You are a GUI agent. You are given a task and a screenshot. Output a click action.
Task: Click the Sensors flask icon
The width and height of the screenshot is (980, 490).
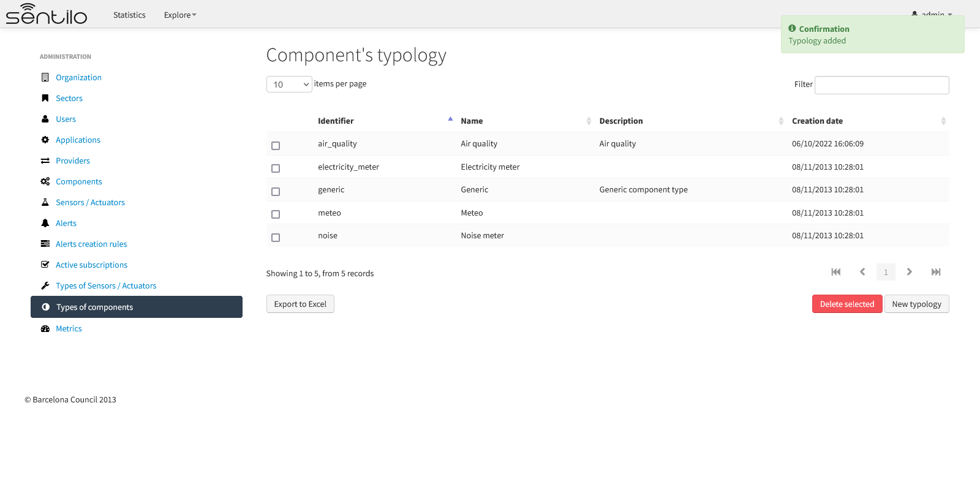tap(45, 202)
